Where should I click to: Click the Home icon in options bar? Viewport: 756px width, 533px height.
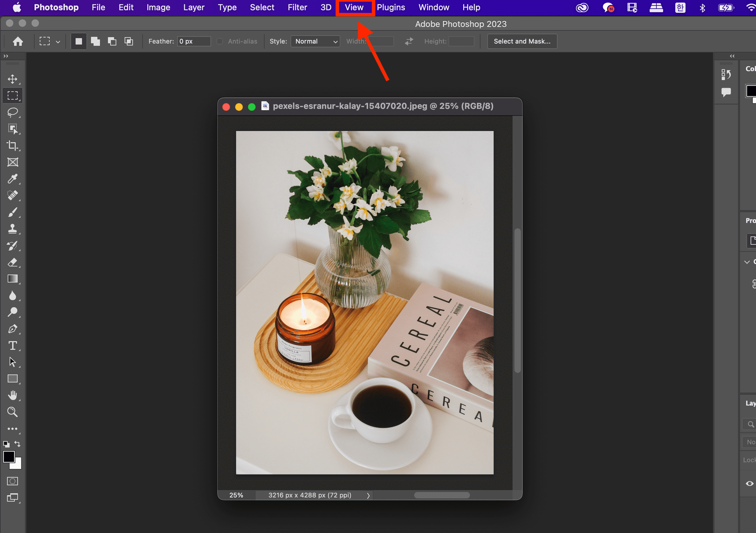pyautogui.click(x=18, y=41)
